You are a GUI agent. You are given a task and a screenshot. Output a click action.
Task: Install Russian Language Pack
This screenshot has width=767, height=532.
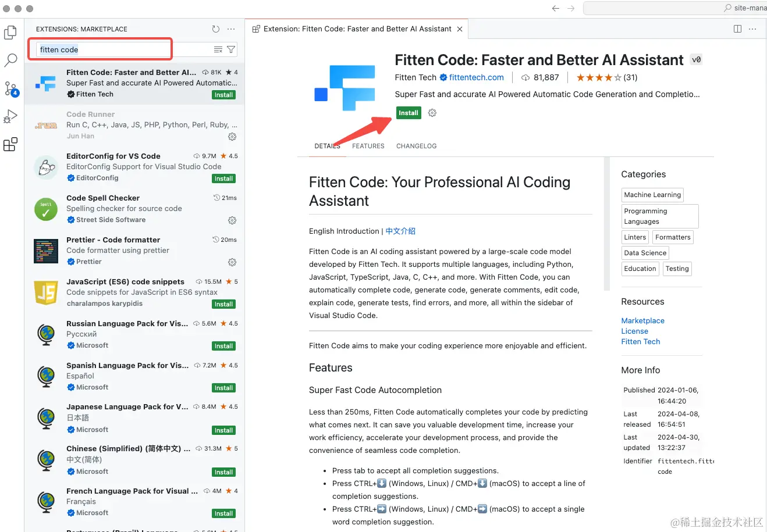pyautogui.click(x=223, y=346)
